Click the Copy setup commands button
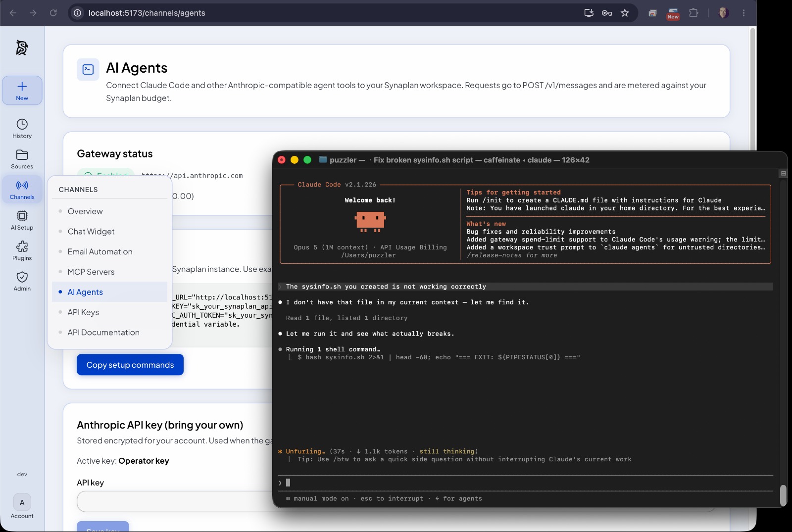 [x=130, y=365]
